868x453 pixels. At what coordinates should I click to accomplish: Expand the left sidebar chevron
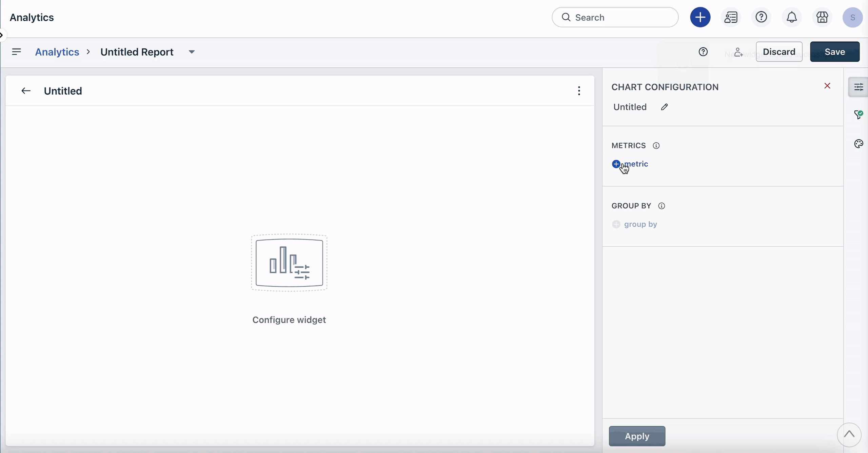[x=2, y=35]
